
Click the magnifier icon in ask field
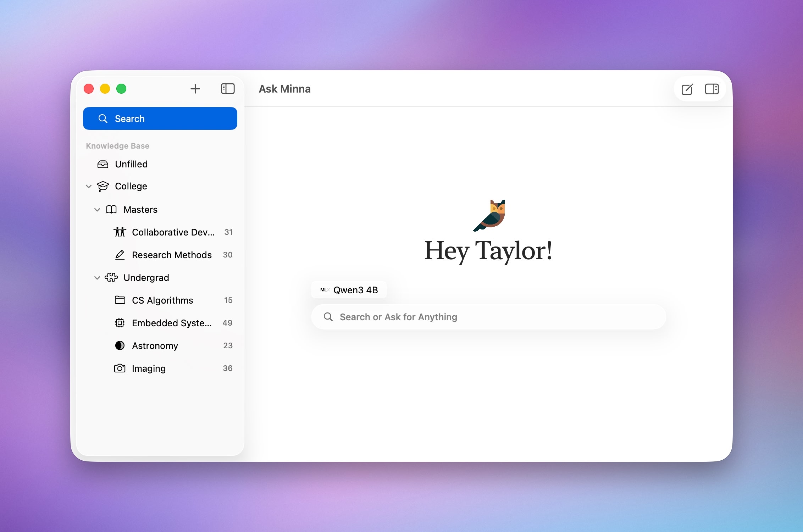[x=328, y=317]
